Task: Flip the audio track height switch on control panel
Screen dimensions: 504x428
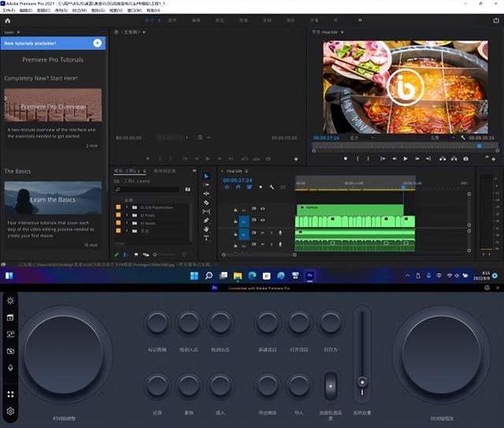Action: tap(331, 386)
